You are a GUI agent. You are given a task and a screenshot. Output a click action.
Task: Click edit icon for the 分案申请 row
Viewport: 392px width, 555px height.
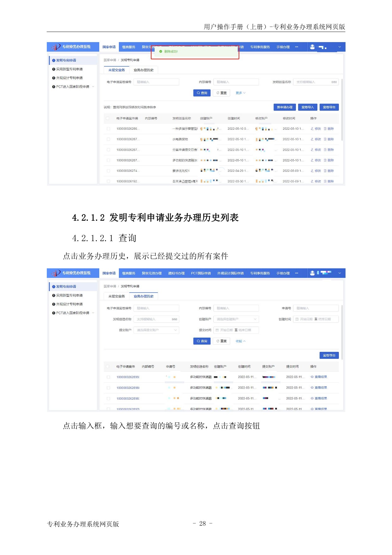coord(312,150)
